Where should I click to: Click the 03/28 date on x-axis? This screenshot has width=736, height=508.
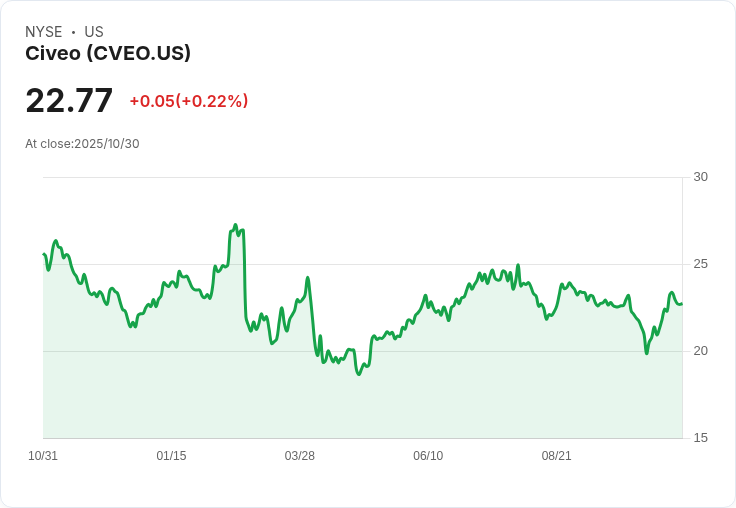coord(299,456)
